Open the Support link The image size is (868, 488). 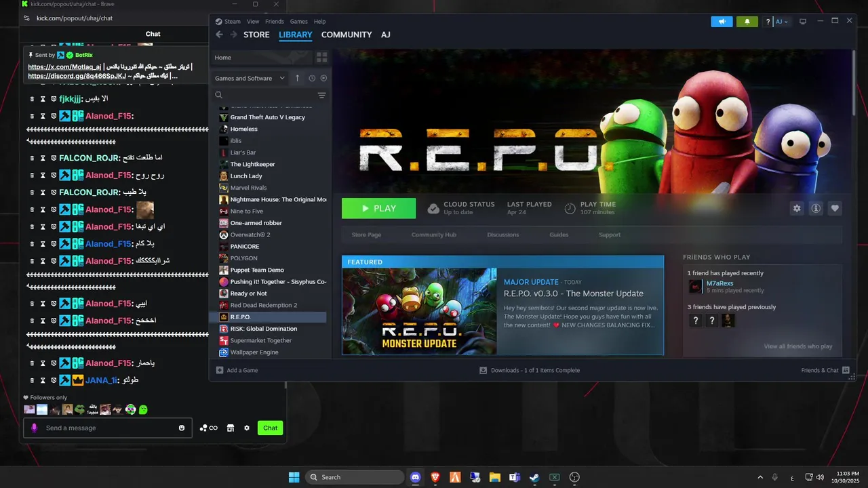tap(610, 235)
